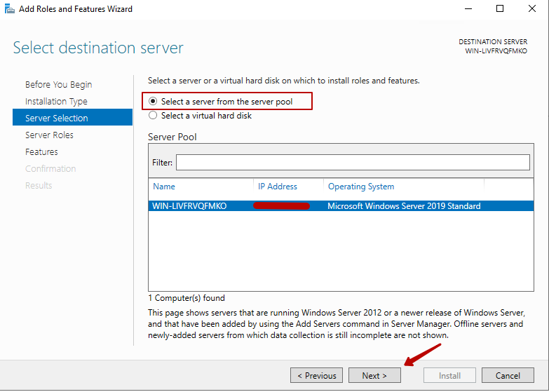549x392 pixels.
Task: Minimize the wizard window
Action: point(467,9)
